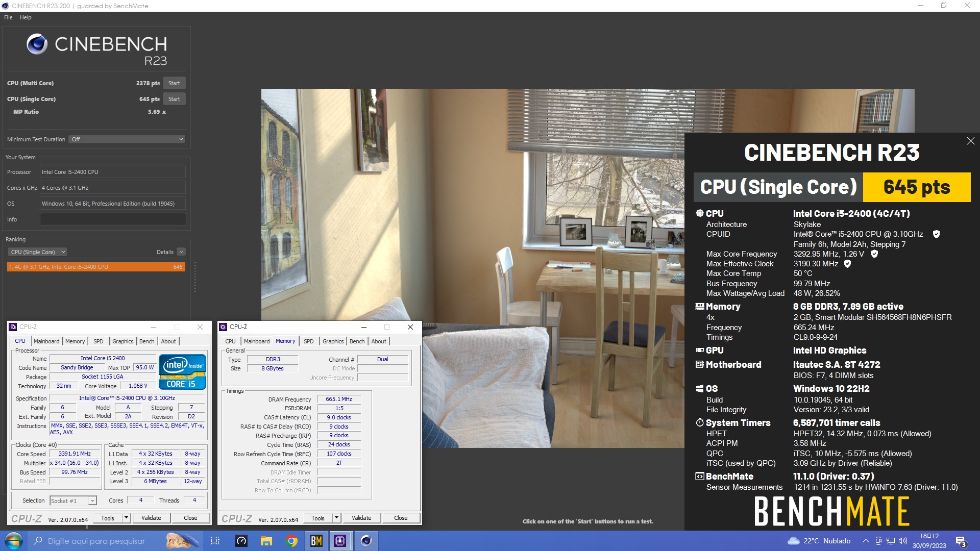Open Cinebench from the taskbar

366,541
